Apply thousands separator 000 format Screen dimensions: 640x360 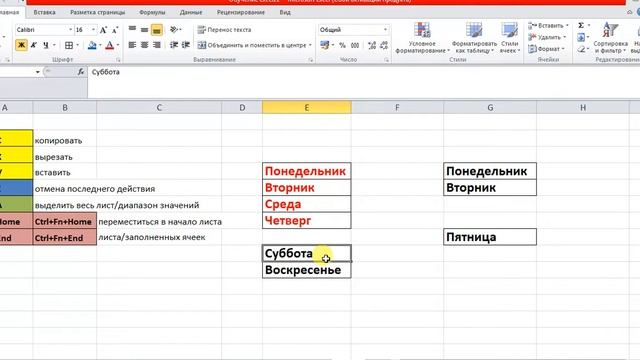(355, 45)
